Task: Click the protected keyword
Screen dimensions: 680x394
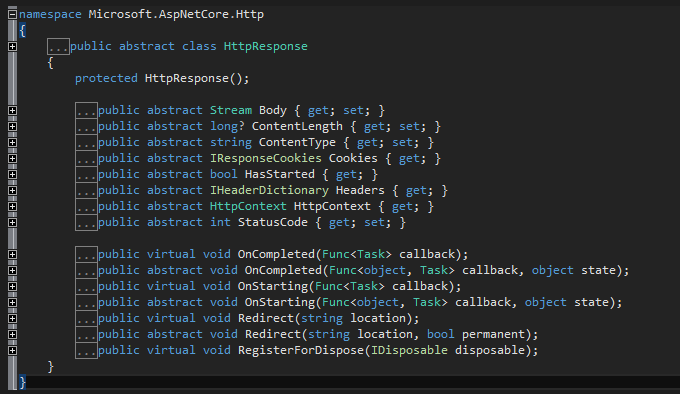Action: point(106,78)
